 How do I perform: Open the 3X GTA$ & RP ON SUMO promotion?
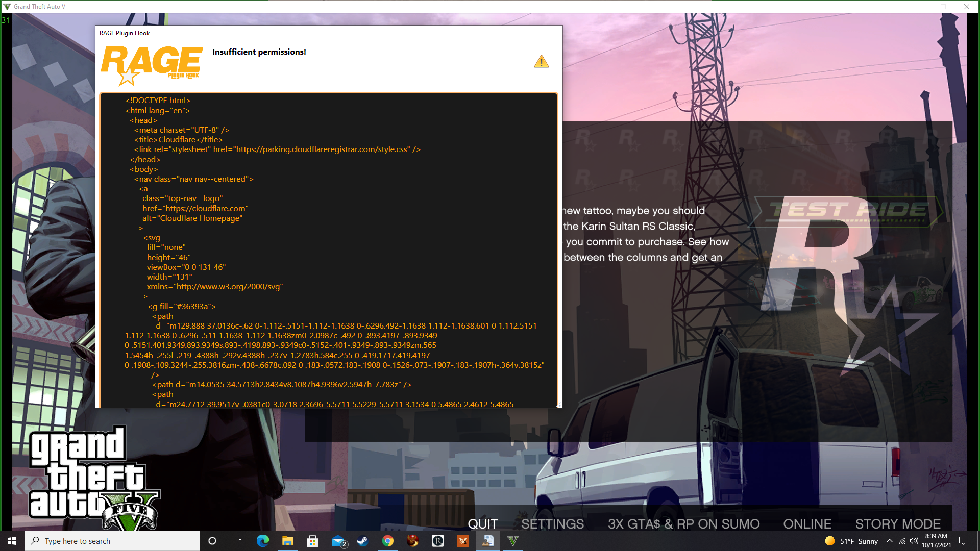(x=683, y=524)
